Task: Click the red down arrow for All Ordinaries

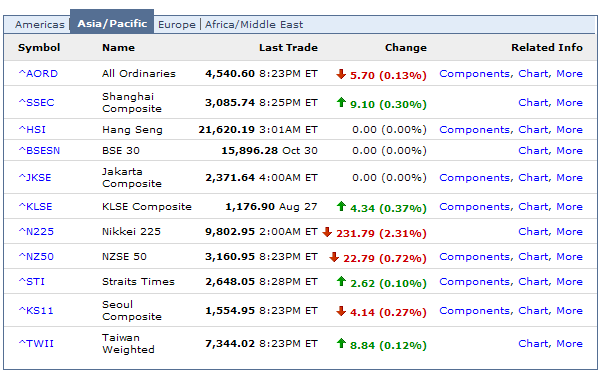Action: pyautogui.click(x=341, y=74)
